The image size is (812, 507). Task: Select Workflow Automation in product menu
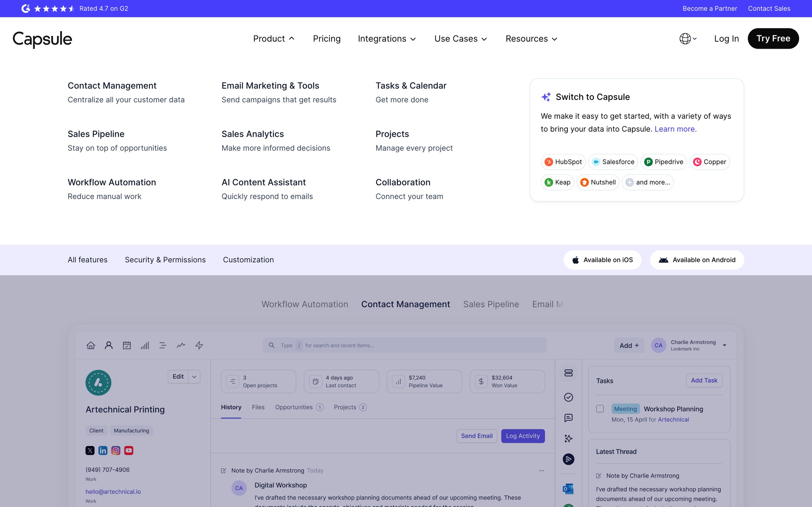point(112,182)
